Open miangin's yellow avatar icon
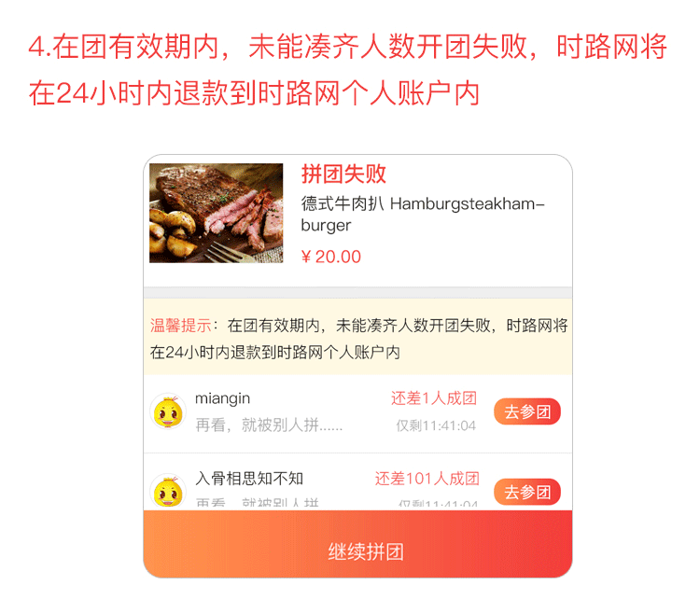 coord(168,411)
